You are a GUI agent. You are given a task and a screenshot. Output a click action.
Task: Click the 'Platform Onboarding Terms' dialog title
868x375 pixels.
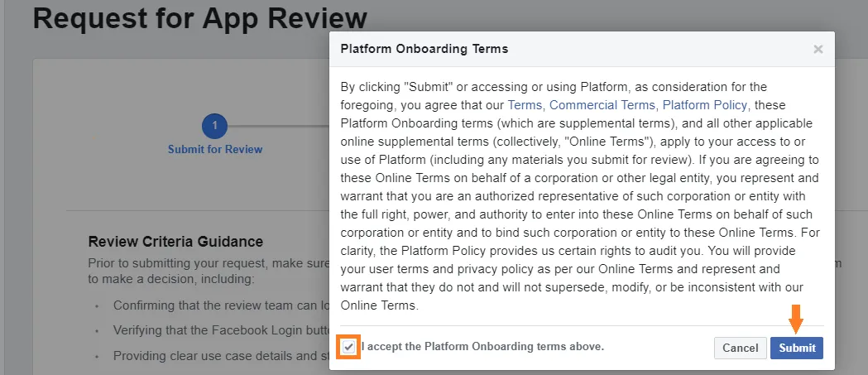424,49
